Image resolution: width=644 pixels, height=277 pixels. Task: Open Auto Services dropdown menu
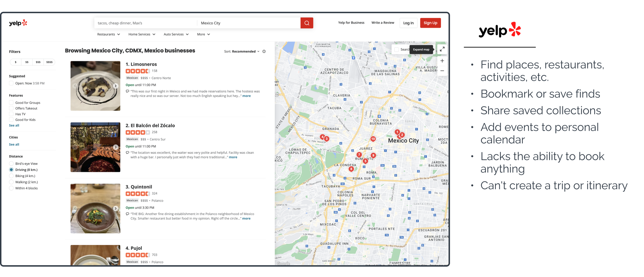click(x=176, y=34)
